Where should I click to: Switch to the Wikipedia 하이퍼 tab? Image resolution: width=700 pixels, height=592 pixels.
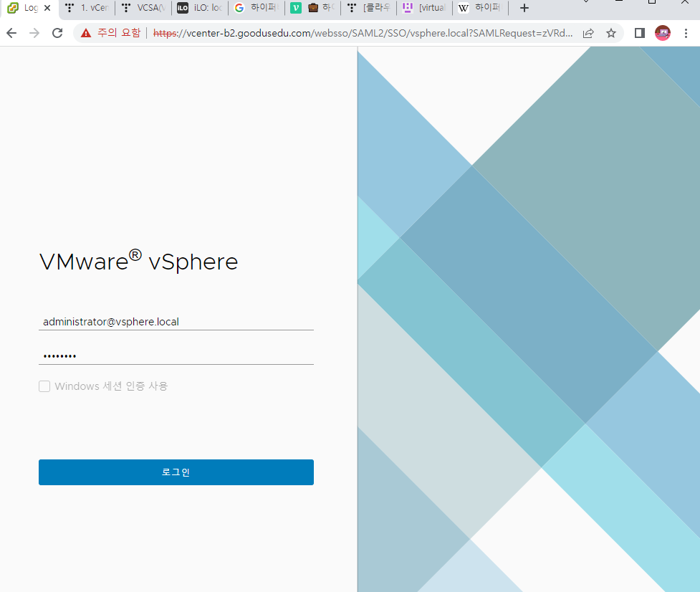point(481,8)
